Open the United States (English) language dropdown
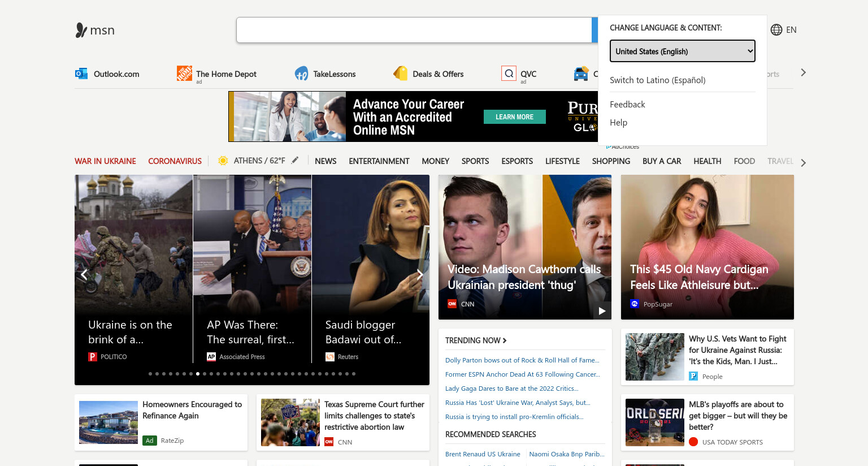The height and width of the screenshot is (466, 868). pyautogui.click(x=683, y=51)
